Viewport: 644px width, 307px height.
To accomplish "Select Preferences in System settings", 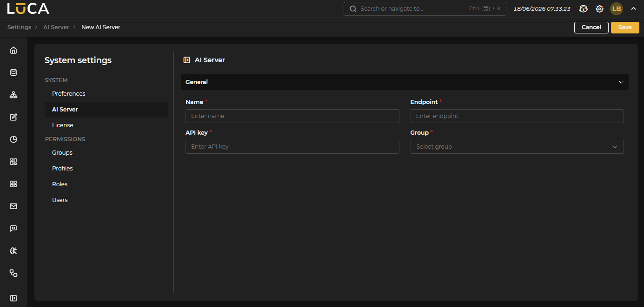I will (x=69, y=94).
